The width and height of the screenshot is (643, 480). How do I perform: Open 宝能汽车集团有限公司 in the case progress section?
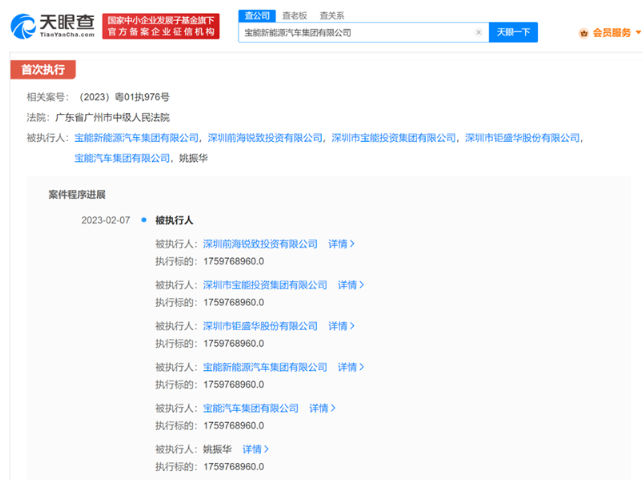coord(251,408)
